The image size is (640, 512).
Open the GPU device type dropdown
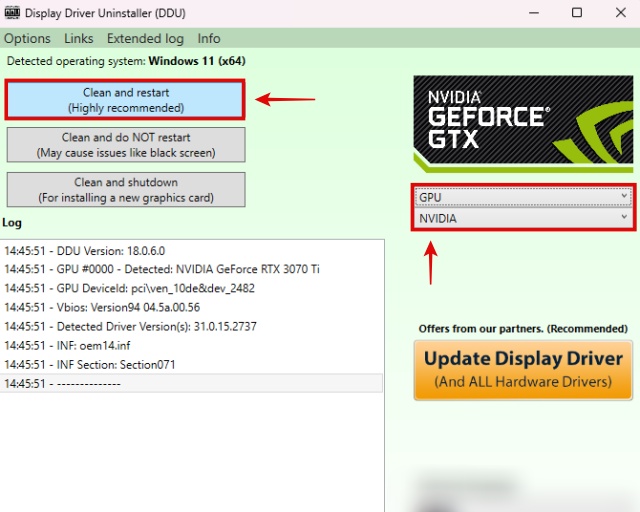(x=523, y=197)
